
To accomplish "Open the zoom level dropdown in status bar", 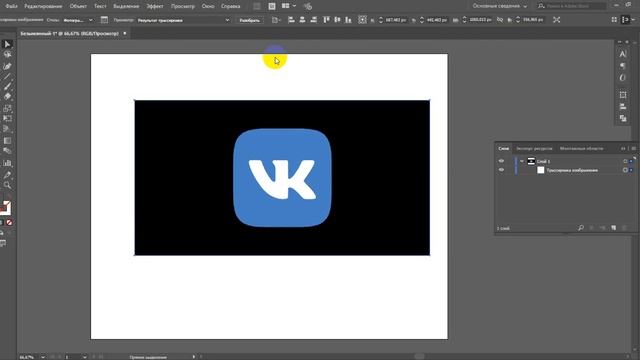I will (x=42, y=357).
